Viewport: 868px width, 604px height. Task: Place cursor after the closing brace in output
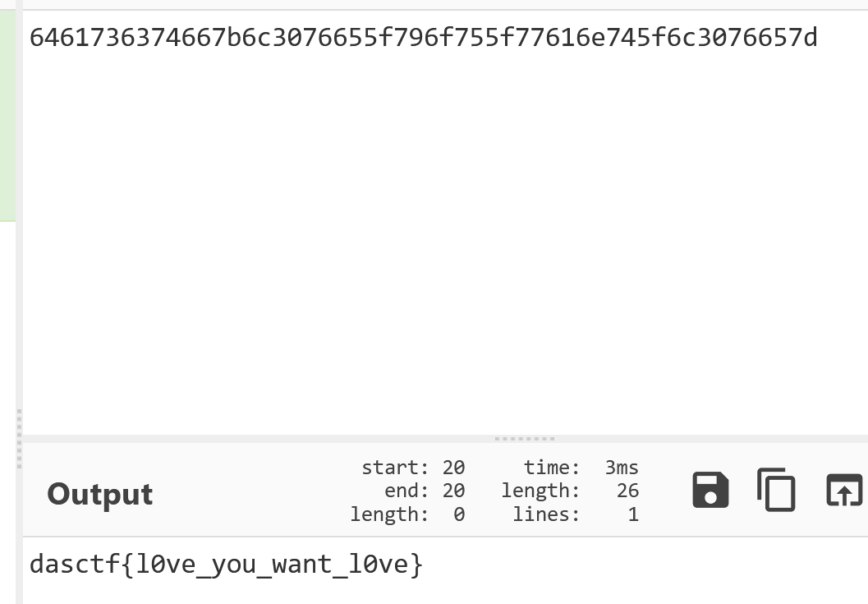pos(425,565)
